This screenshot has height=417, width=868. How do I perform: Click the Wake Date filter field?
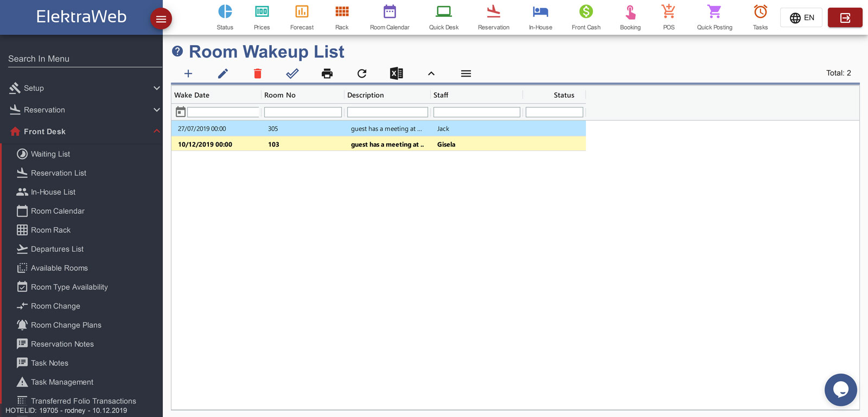coord(223,112)
